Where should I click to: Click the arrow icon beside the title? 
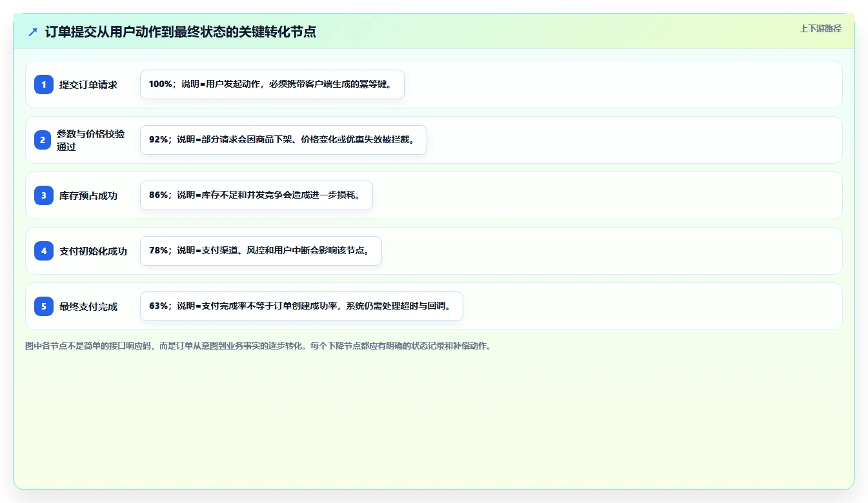pyautogui.click(x=33, y=32)
